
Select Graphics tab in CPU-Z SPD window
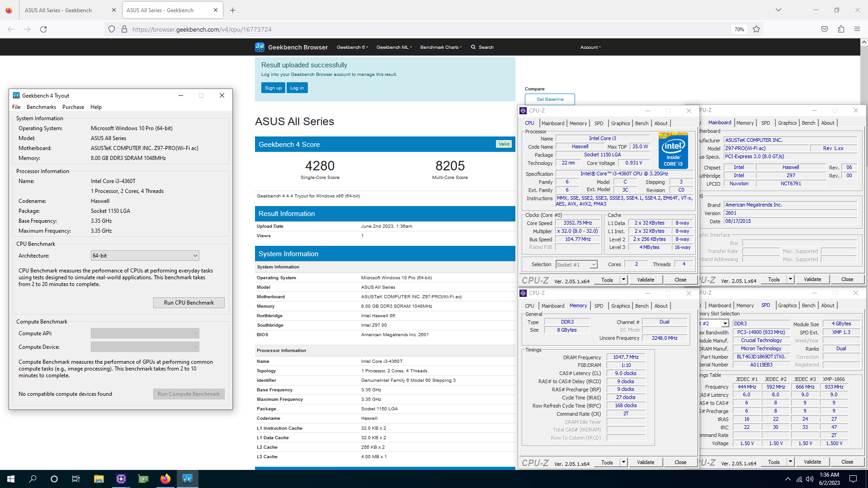pyautogui.click(x=787, y=305)
